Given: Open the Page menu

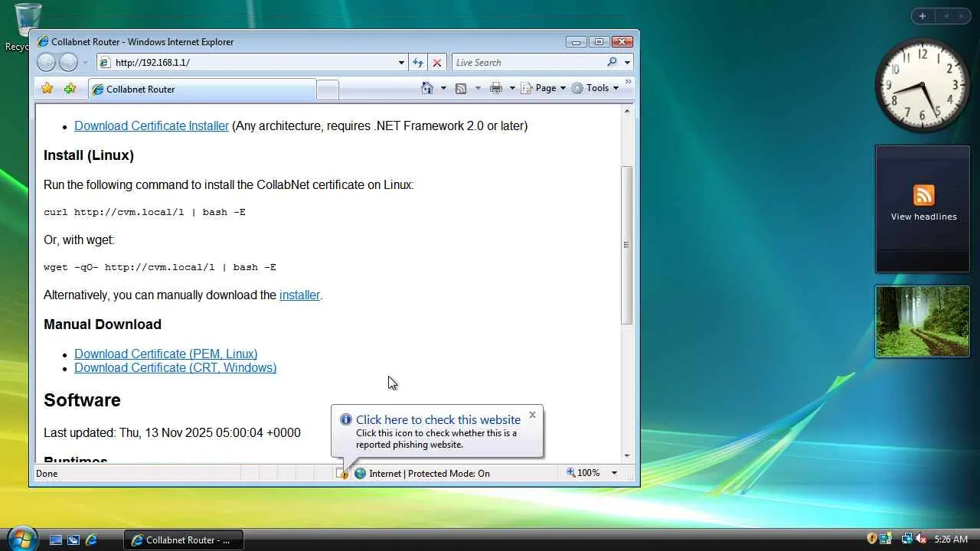Looking at the screenshot, I should (x=544, y=88).
